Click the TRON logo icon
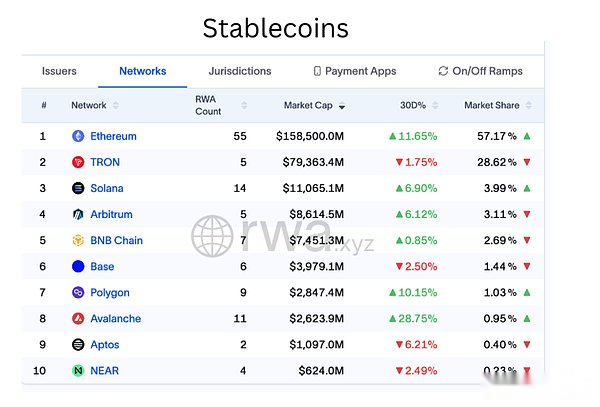This screenshot has height=407, width=600. (78, 162)
